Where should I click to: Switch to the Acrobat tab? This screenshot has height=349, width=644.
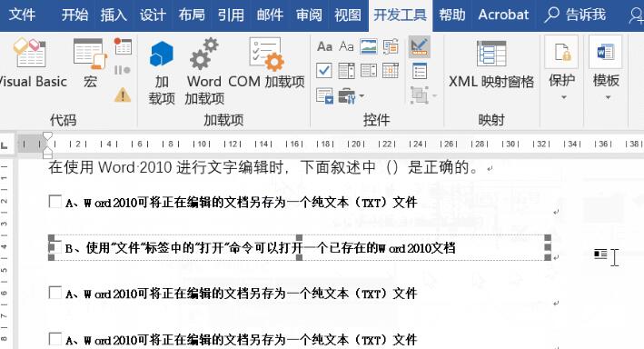pos(503,15)
